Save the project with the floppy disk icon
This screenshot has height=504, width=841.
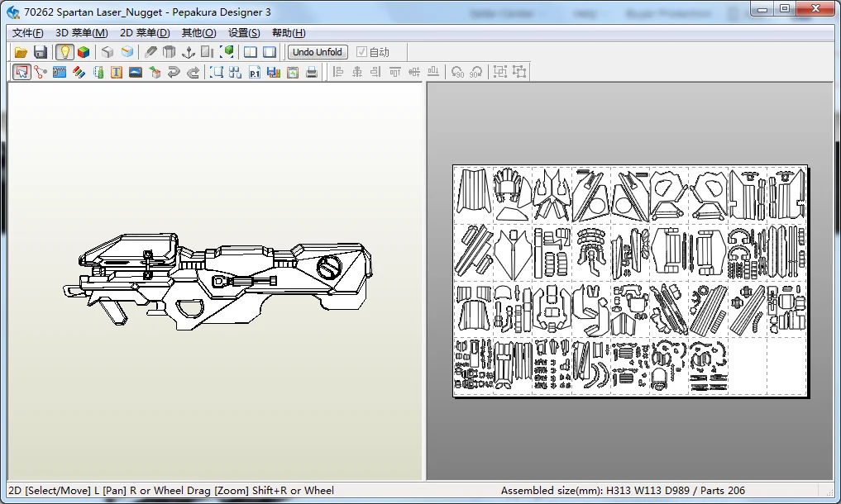41,52
